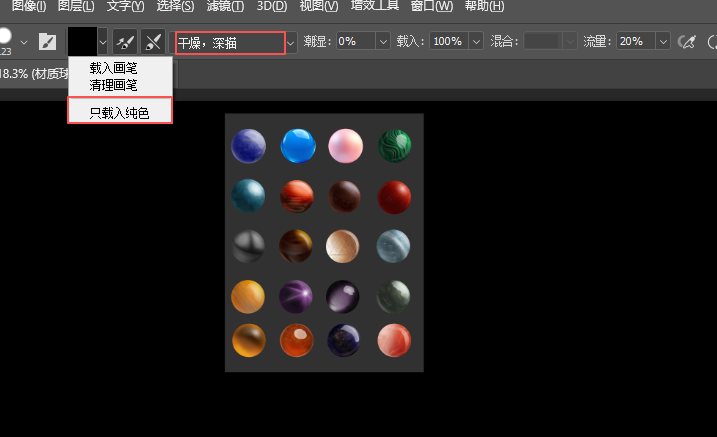717x437 pixels.
Task: Open the 选择(S) menu
Action: pos(175,6)
